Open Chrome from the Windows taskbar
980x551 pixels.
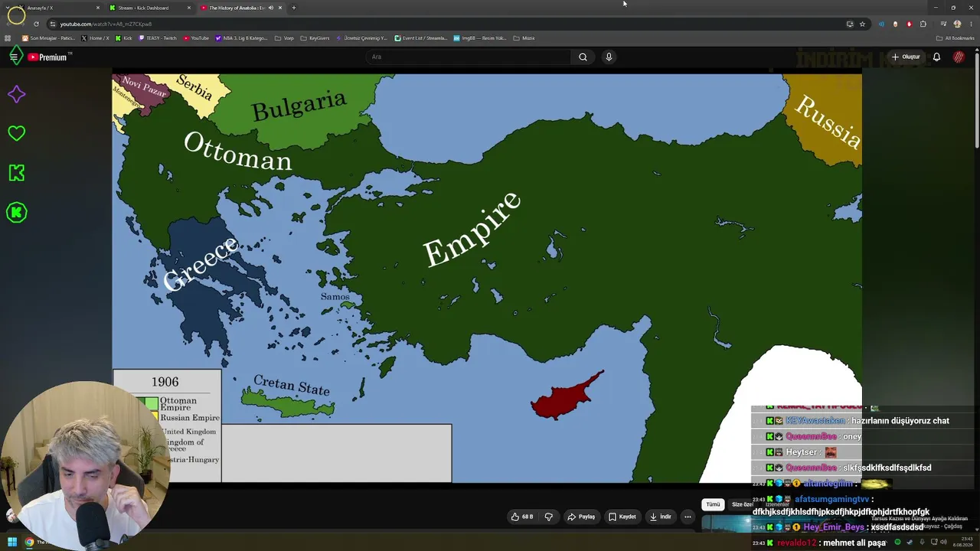pos(29,543)
